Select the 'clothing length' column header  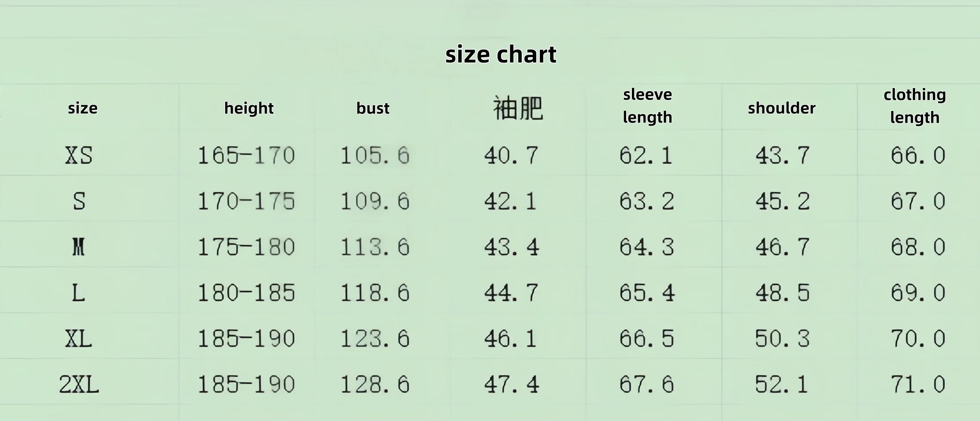click(x=915, y=106)
